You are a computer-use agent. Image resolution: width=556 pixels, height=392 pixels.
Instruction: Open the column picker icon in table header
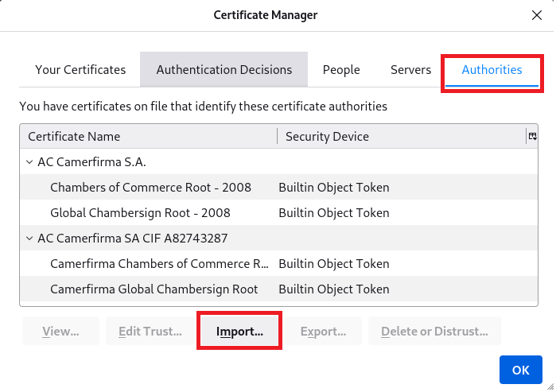pos(532,137)
